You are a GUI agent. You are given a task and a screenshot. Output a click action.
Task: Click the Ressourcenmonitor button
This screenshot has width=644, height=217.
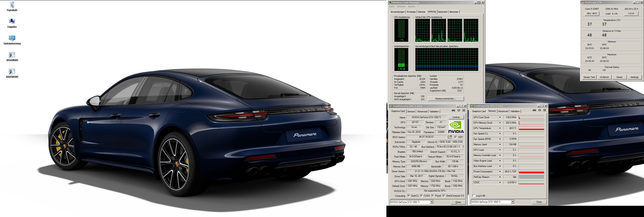coord(446,99)
